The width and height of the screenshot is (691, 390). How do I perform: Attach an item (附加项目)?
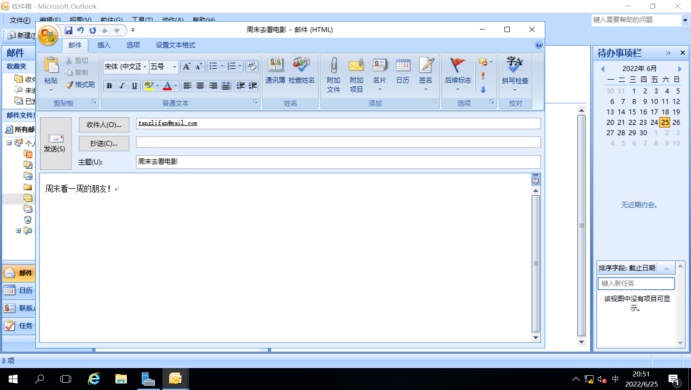356,75
